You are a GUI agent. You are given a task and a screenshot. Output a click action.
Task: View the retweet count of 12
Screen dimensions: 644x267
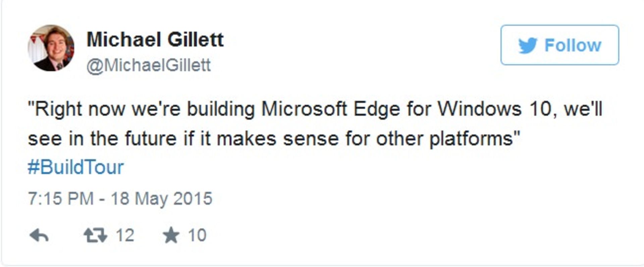coord(125,235)
